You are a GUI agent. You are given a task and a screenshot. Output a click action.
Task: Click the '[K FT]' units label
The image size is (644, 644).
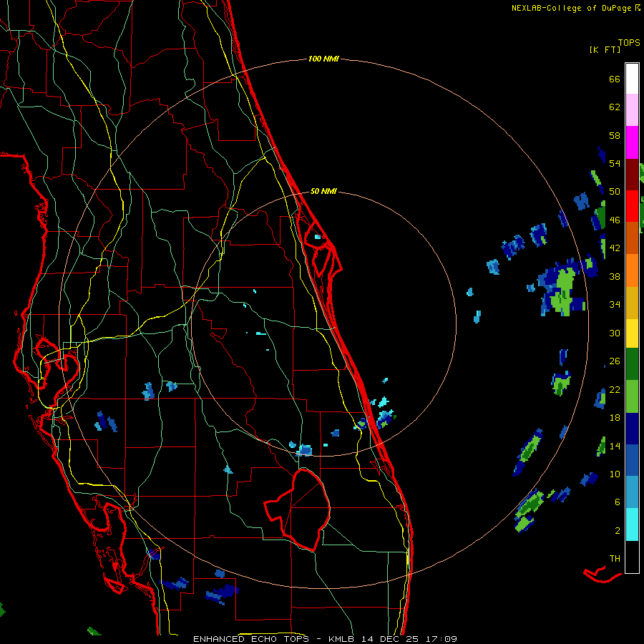click(x=605, y=49)
